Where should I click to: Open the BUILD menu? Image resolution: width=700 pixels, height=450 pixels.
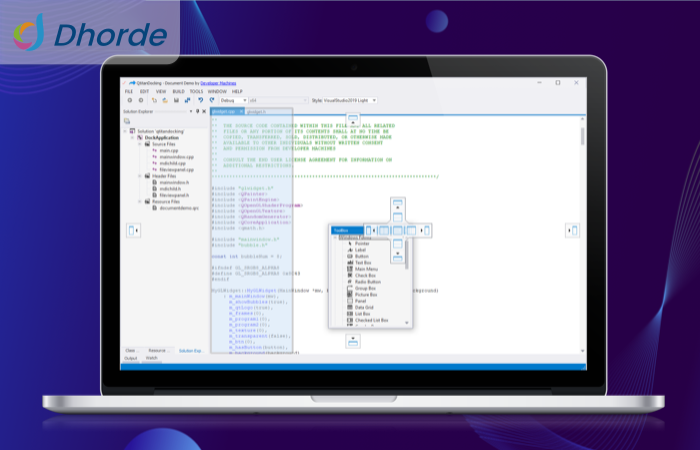click(177, 91)
